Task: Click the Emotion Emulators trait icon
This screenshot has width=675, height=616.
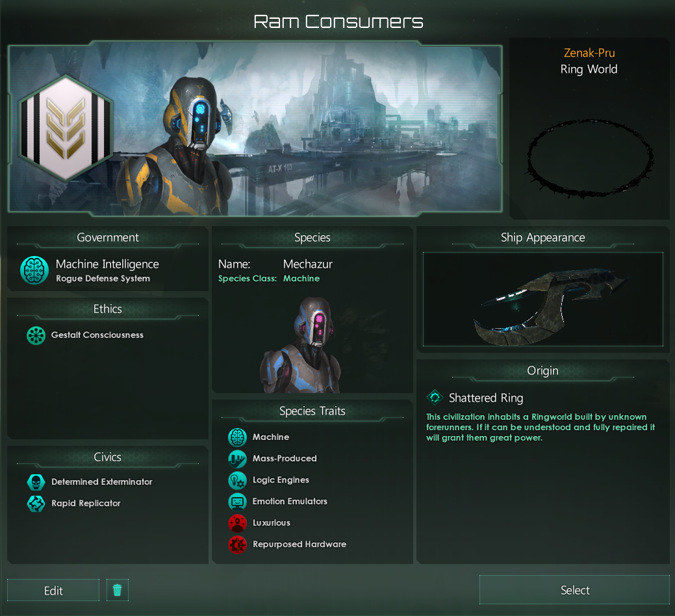Action: pos(237,502)
